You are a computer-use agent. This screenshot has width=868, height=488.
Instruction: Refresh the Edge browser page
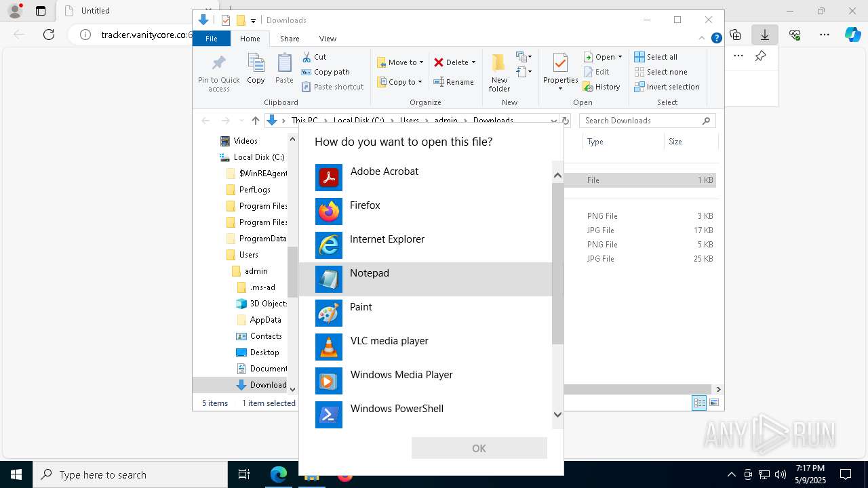click(49, 35)
